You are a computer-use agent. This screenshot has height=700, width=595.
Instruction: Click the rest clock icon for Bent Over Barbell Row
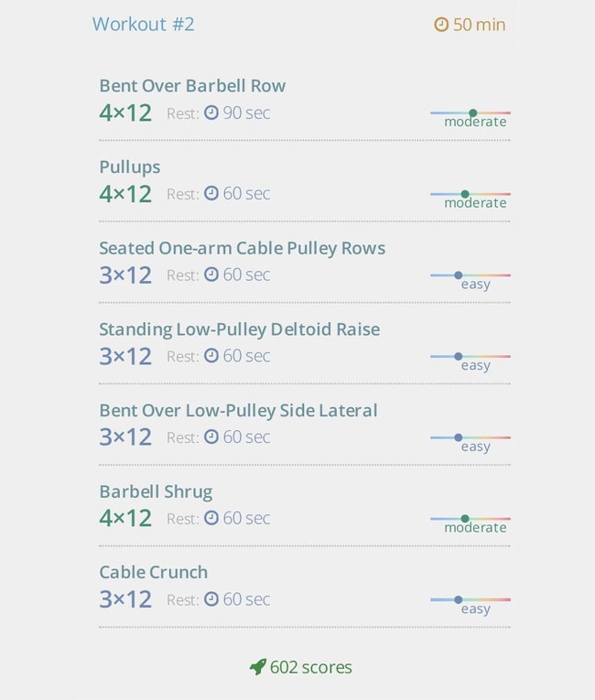(x=211, y=113)
